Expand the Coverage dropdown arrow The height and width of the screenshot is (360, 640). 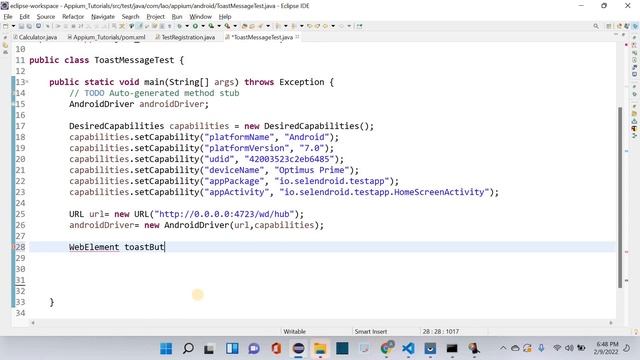coord(219,26)
